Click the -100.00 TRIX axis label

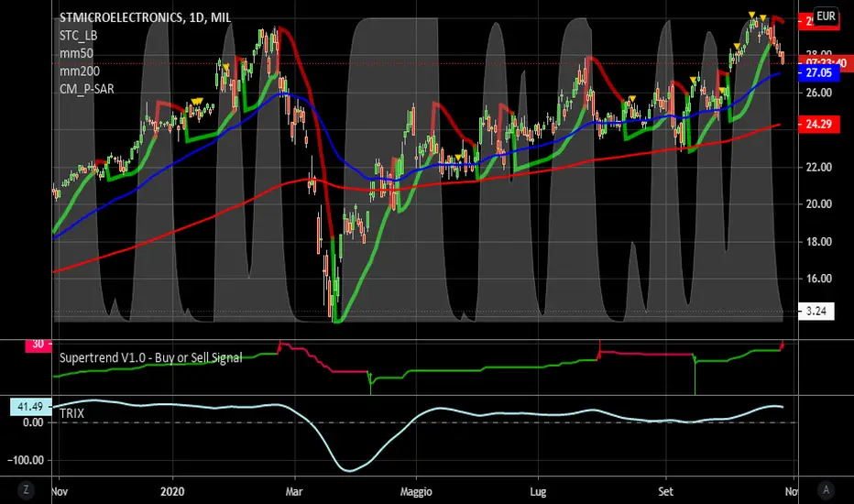point(26,460)
